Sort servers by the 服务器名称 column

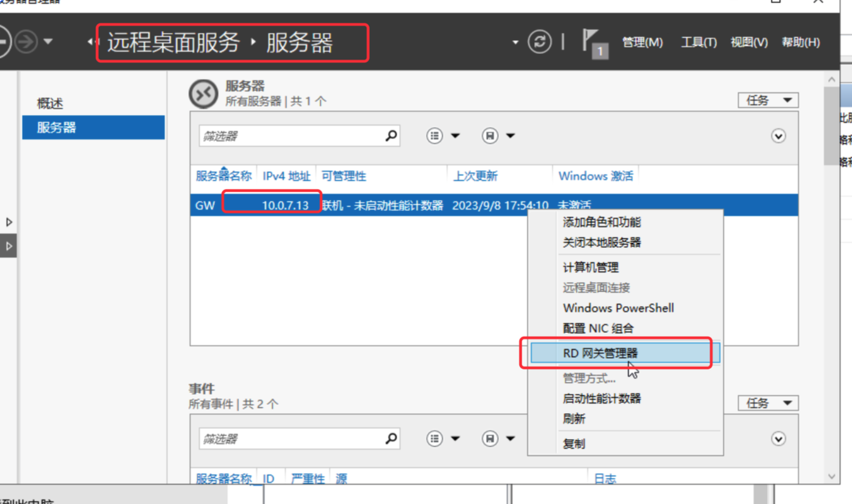pos(223,176)
